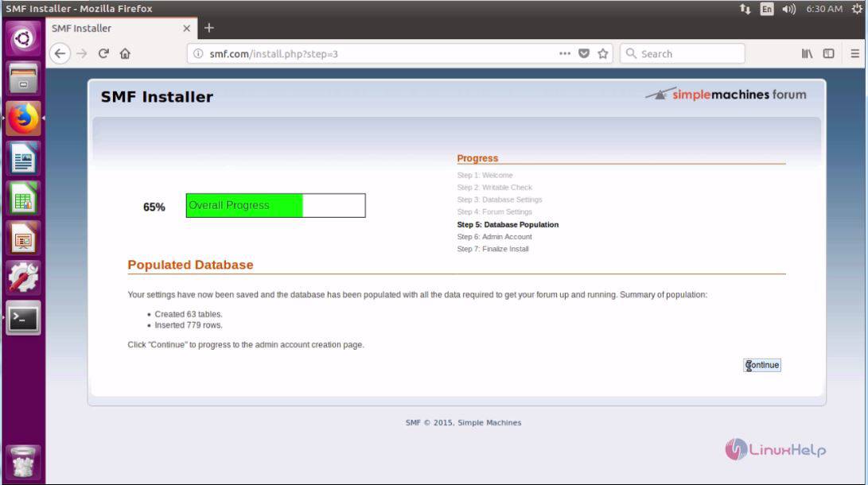Bookmark this page with the star
The image size is (868, 485).
[x=603, y=53]
